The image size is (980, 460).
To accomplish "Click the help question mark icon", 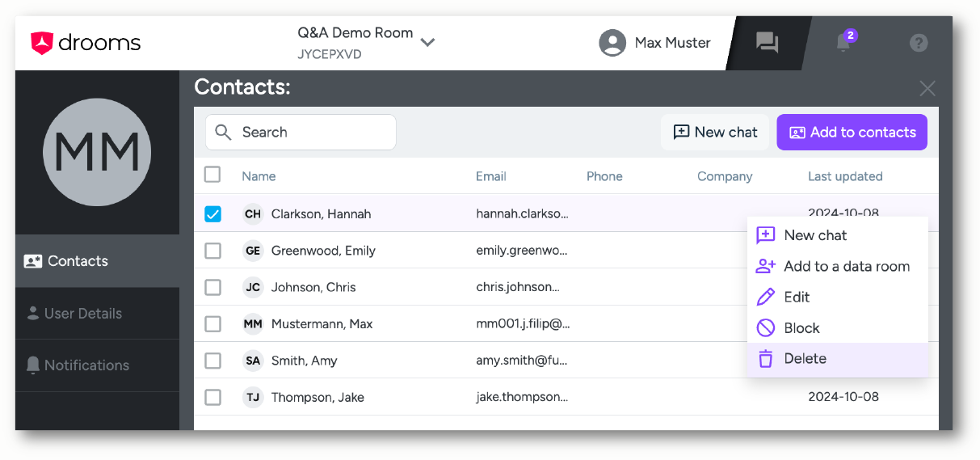I will coord(919,43).
